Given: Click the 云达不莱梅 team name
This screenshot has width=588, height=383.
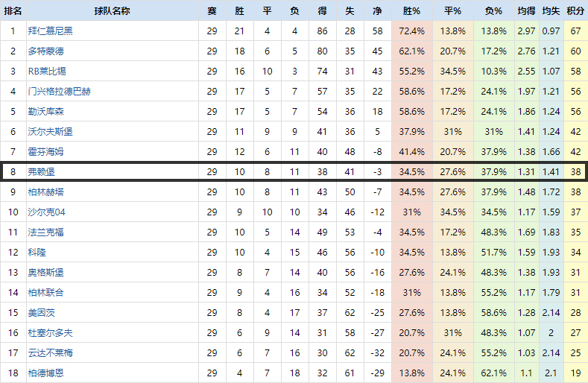Looking at the screenshot, I should pyautogui.click(x=50, y=352).
